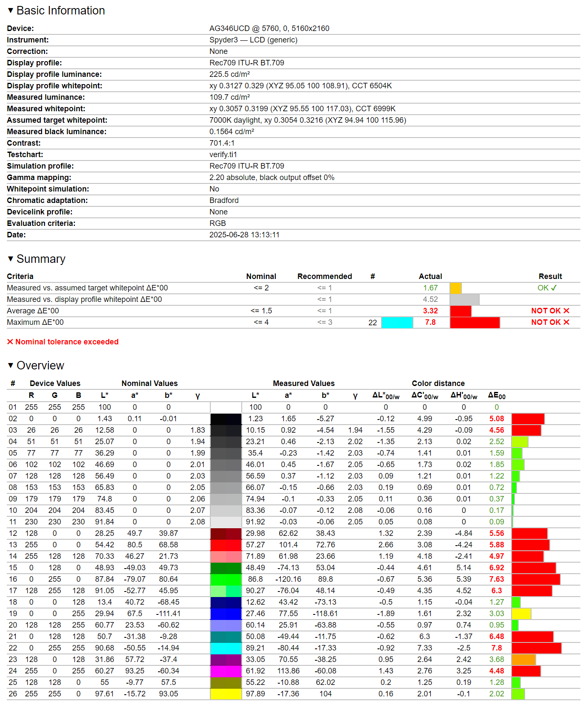588x707 pixels.
Task: Click the yellow ΔE bar in row 19
Action: pyautogui.click(x=521, y=614)
